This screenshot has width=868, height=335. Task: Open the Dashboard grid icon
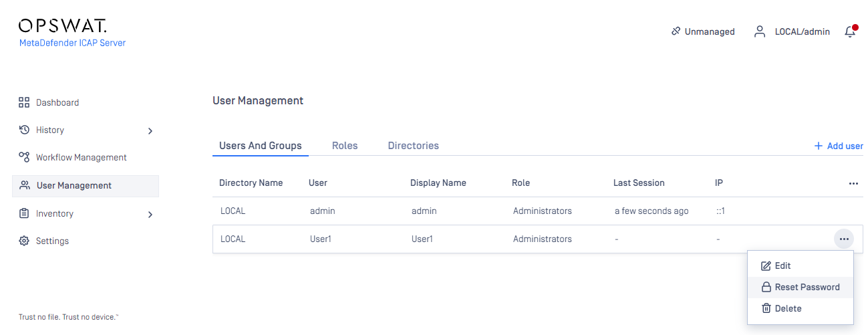click(x=24, y=102)
